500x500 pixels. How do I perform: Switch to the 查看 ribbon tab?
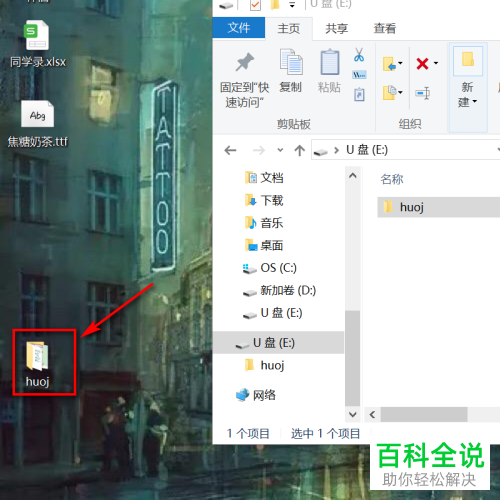385,28
